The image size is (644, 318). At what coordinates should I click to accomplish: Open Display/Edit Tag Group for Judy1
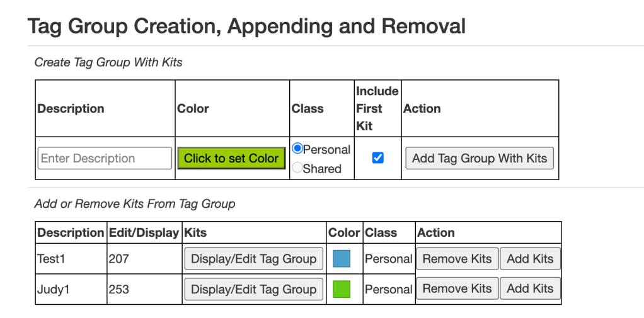click(253, 289)
